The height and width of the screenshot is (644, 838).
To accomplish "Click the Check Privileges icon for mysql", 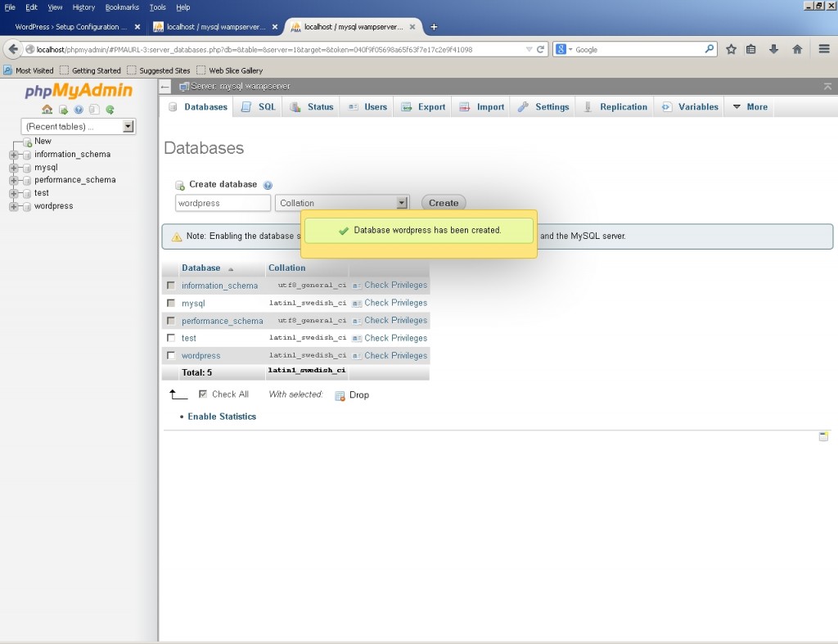I will [x=357, y=304].
